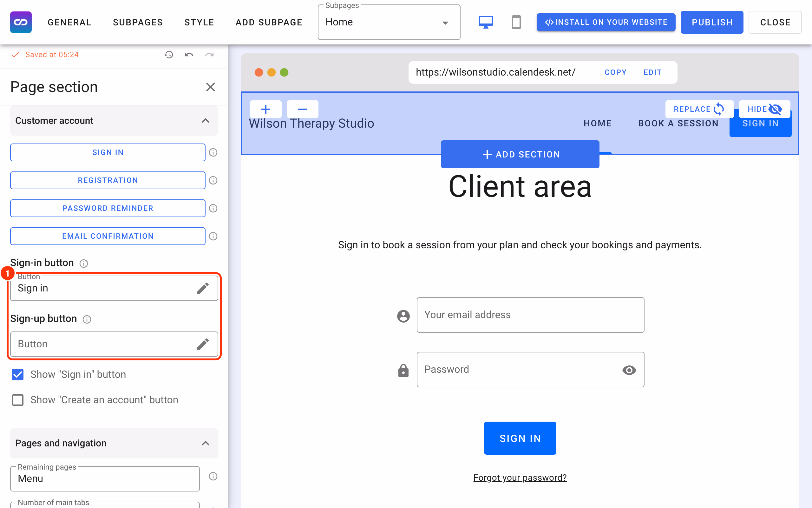This screenshot has width=812, height=508.
Task: Open the STYLE menu
Action: 199,22
